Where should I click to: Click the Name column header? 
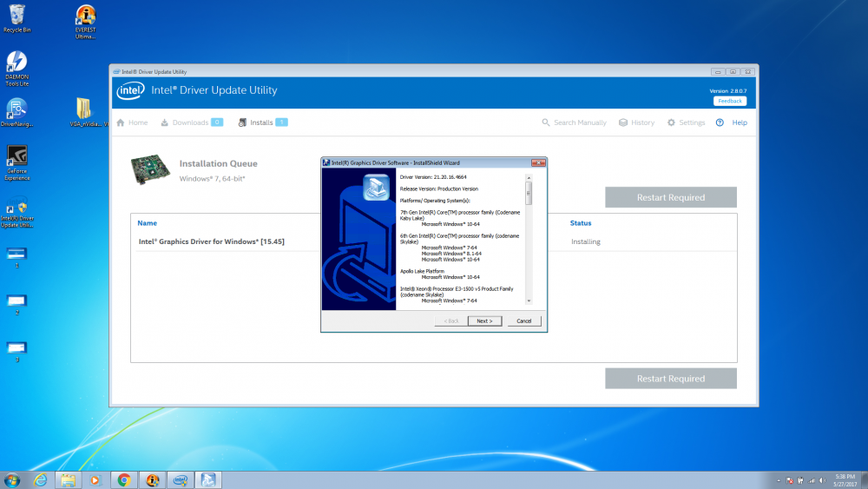tap(148, 222)
